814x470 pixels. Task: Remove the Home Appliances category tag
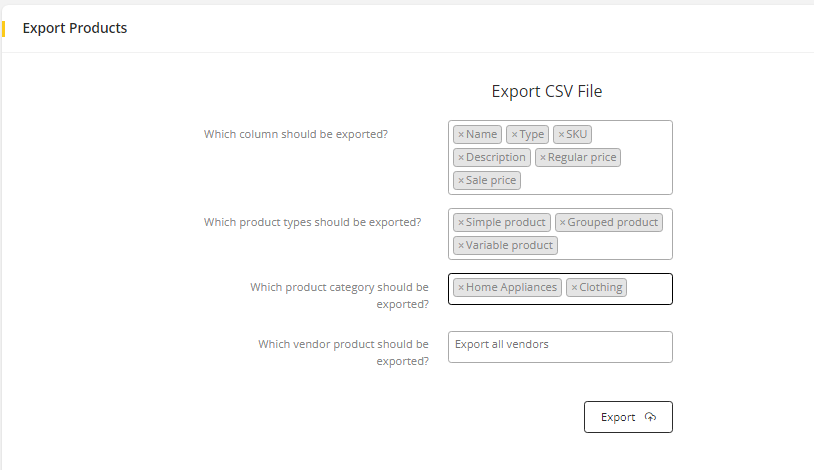pyautogui.click(x=461, y=288)
